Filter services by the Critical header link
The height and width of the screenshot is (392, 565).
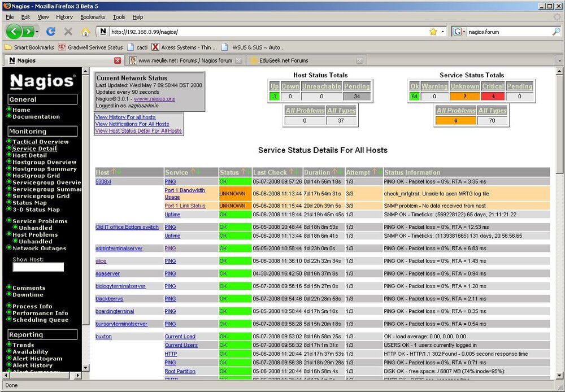(493, 86)
